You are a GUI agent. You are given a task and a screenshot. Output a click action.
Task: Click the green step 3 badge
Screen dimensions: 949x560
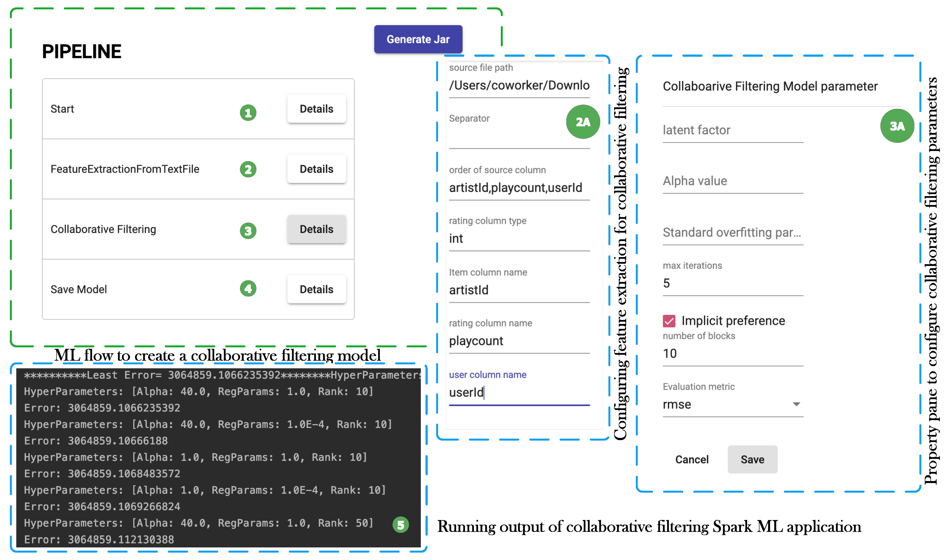click(x=248, y=231)
